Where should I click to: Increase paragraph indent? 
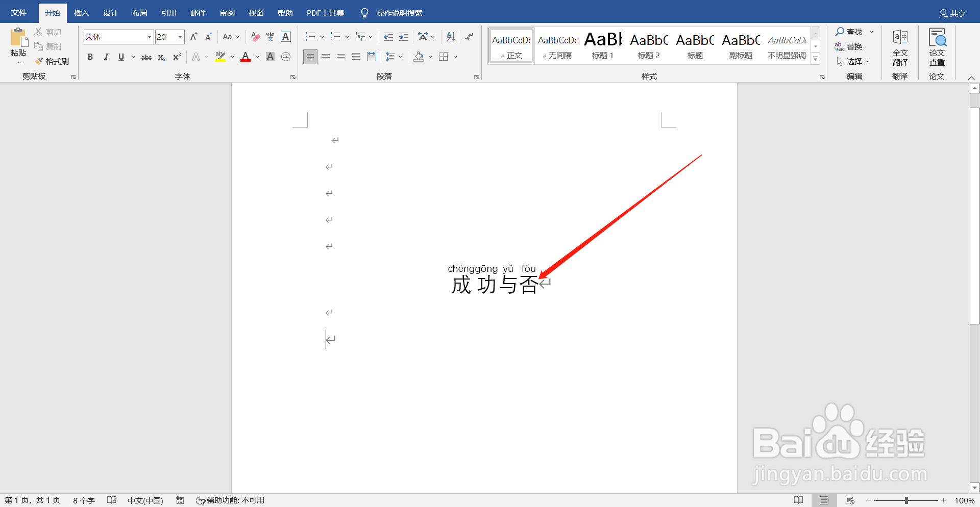click(x=404, y=37)
